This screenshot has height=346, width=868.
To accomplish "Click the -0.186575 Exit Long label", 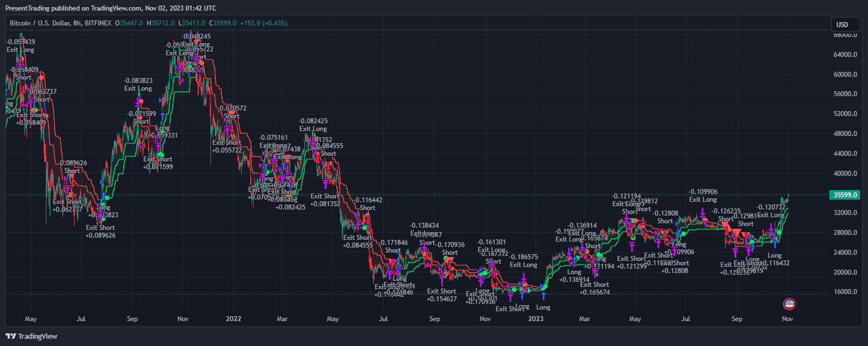I will pyautogui.click(x=523, y=261).
